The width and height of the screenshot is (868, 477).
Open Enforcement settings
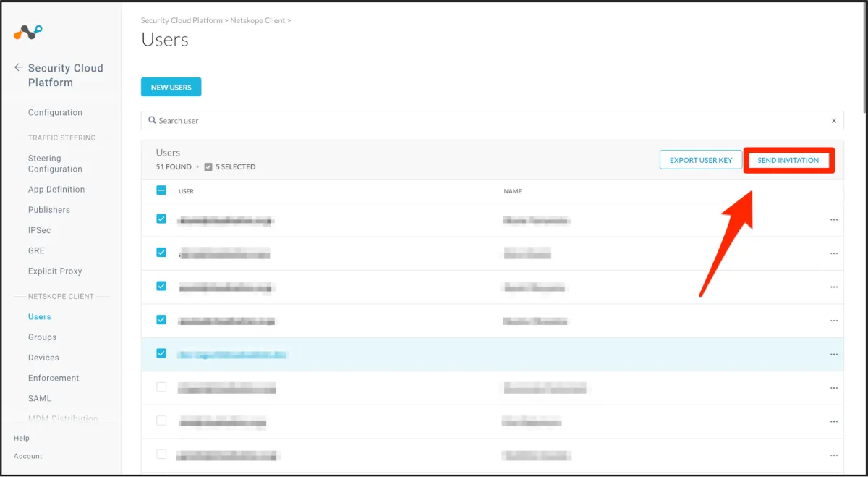[54, 378]
